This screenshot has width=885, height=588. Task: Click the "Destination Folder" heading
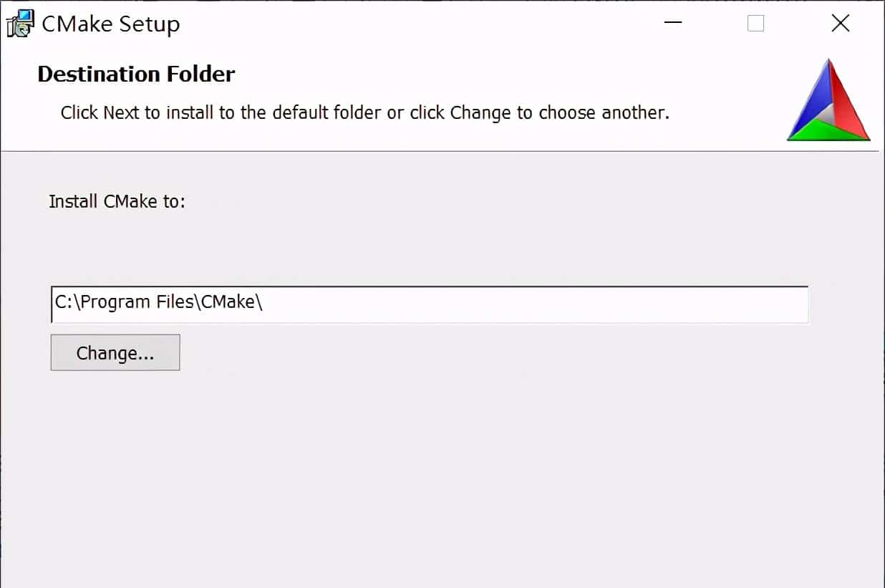(x=136, y=74)
